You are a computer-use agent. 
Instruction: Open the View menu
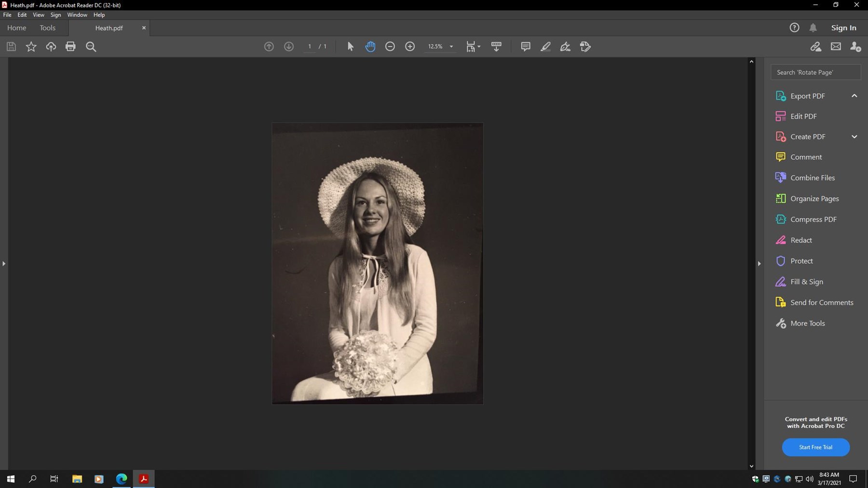tap(39, 15)
